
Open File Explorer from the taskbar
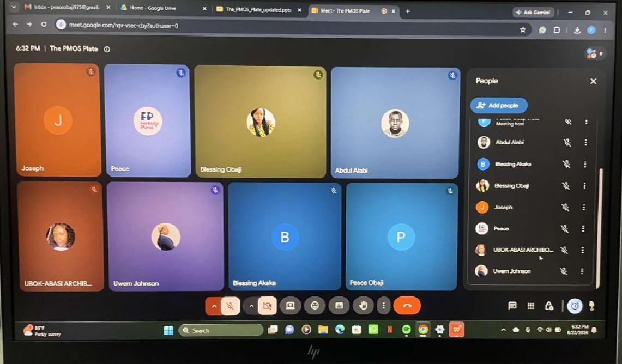pyautogui.click(x=323, y=330)
